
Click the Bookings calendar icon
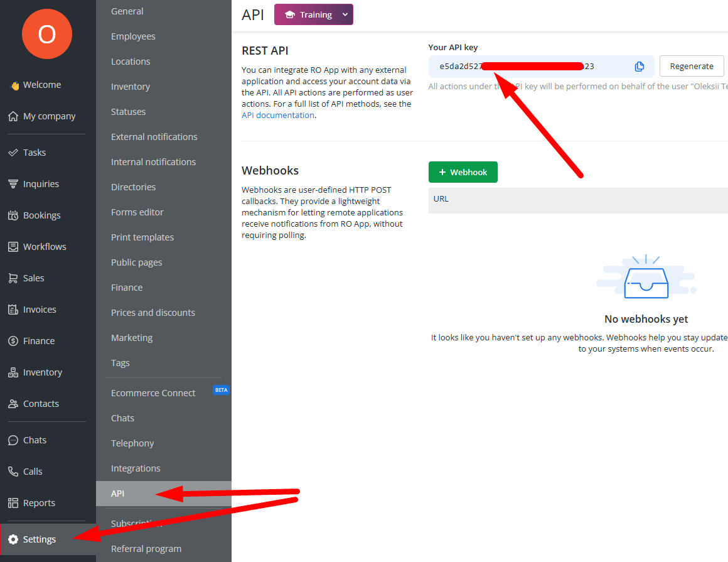(x=13, y=215)
